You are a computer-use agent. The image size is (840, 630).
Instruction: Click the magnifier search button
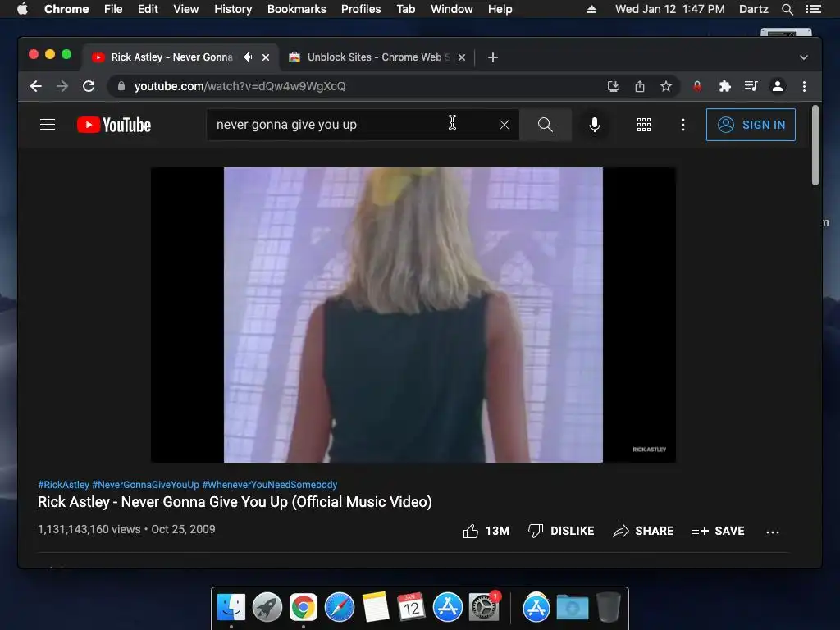(546, 125)
